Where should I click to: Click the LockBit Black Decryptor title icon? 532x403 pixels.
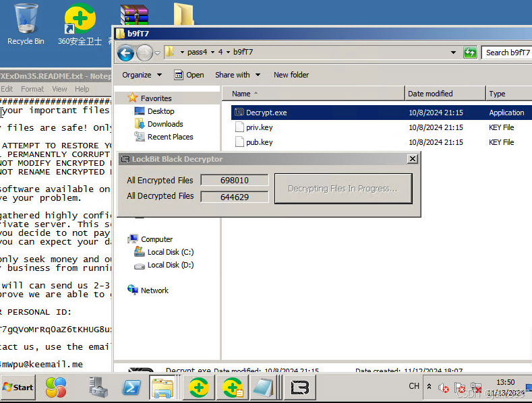coord(125,159)
